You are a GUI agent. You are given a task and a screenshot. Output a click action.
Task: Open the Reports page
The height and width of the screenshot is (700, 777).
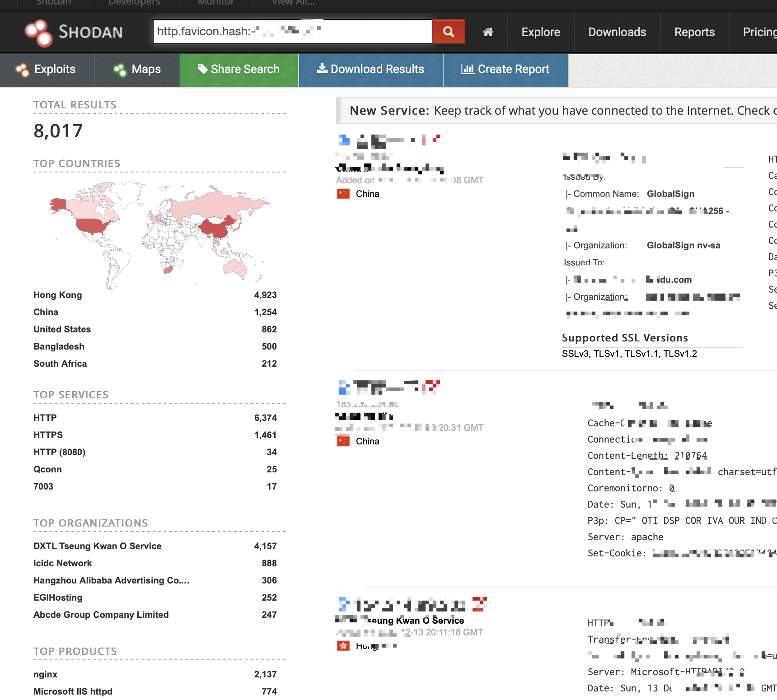point(694,32)
